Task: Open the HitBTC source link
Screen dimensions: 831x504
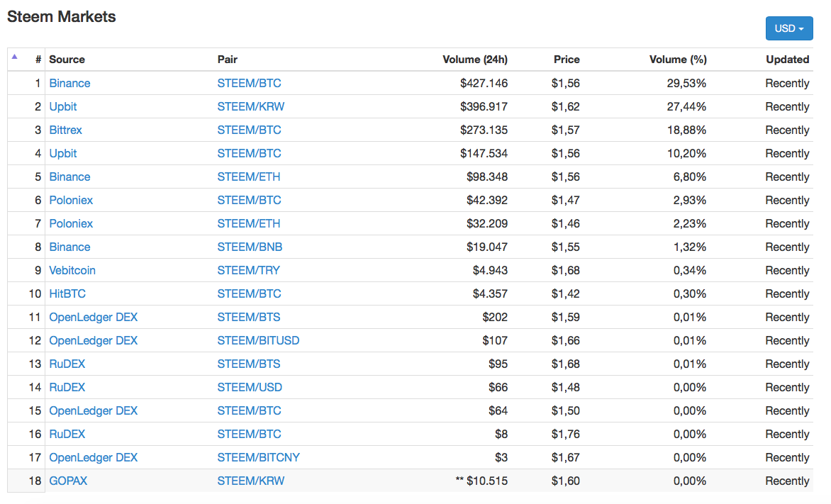Action: point(67,293)
